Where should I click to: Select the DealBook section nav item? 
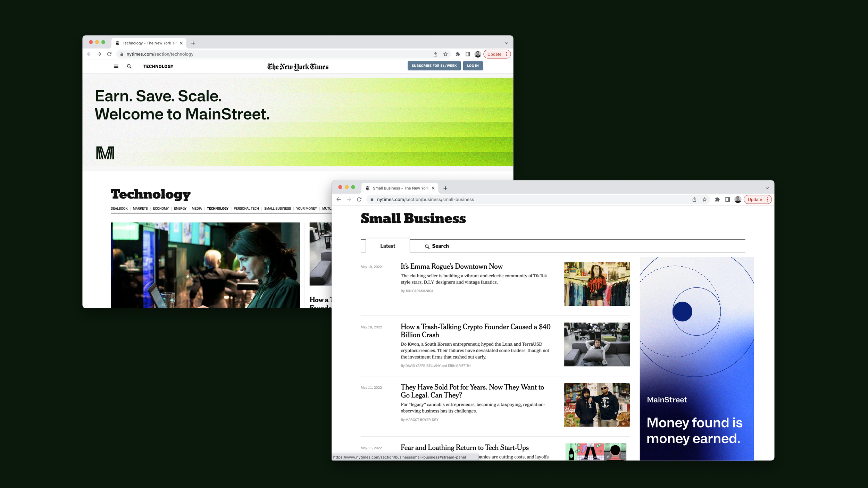(119, 209)
